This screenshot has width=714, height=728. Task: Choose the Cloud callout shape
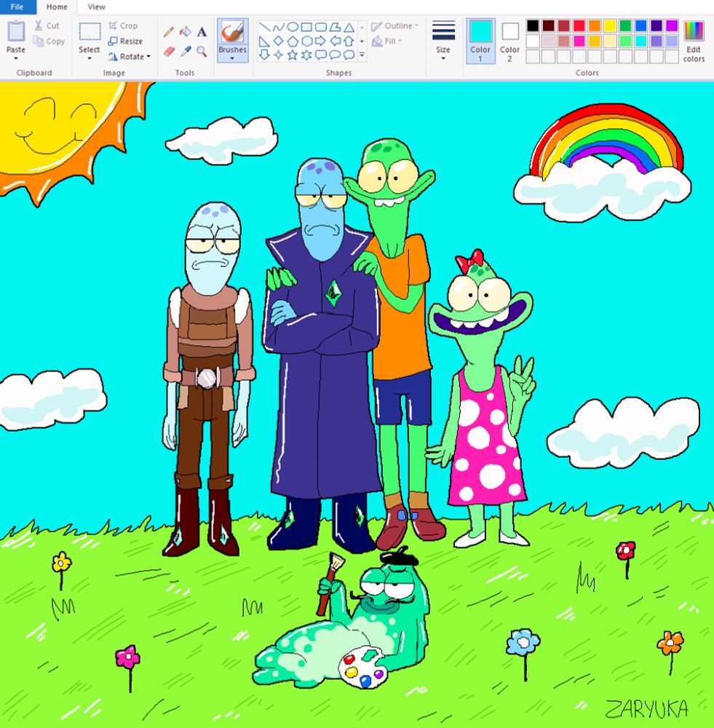349,55
